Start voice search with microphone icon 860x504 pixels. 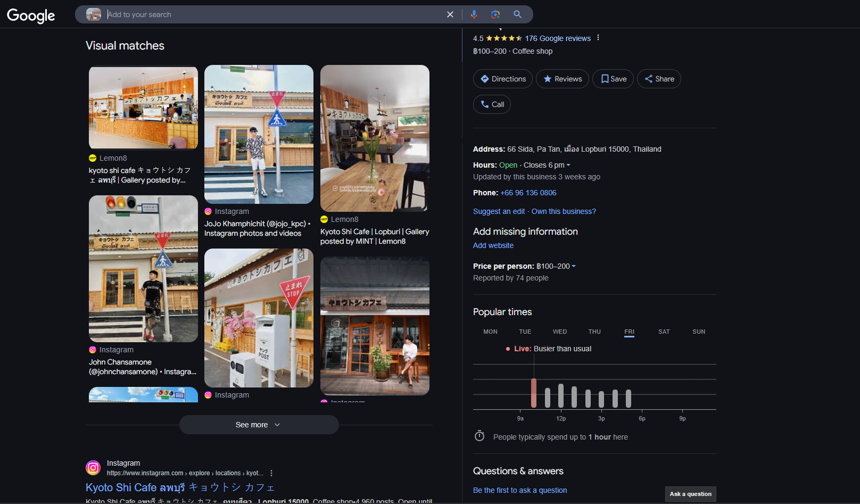pyautogui.click(x=474, y=14)
